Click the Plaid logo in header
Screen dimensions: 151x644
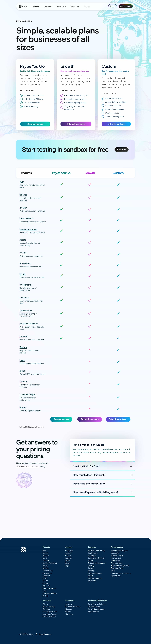pos(23,6)
